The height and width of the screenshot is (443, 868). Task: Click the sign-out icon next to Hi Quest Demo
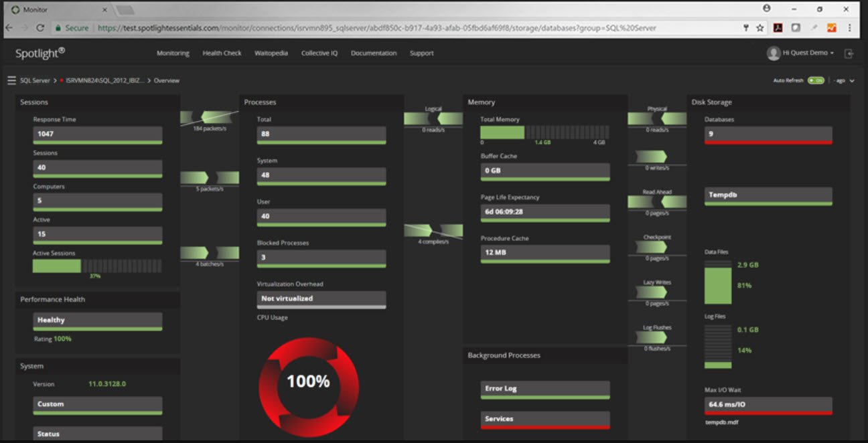click(x=849, y=54)
